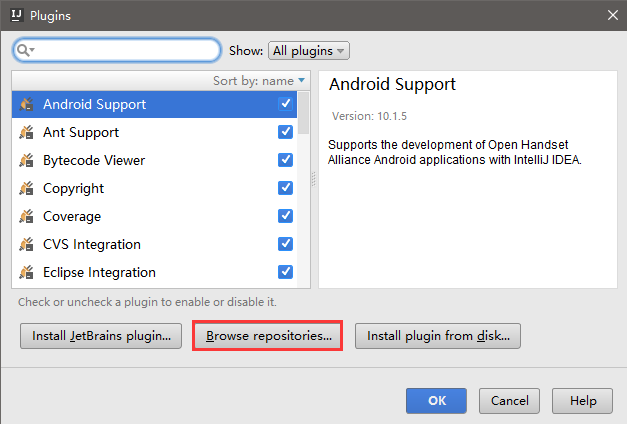This screenshot has width=627, height=424.
Task: Click the Eclipse Integration plugin icon
Action: pos(26,272)
